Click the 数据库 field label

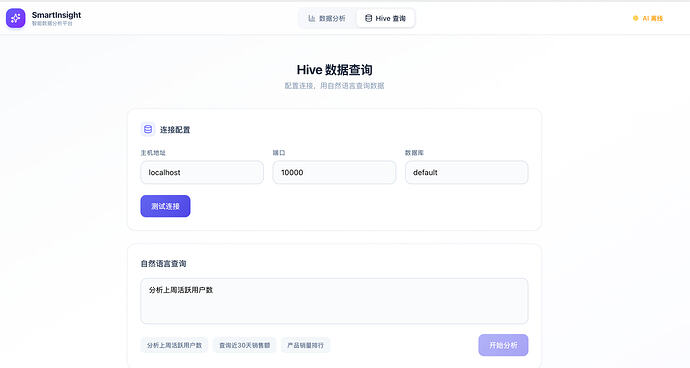tap(414, 153)
